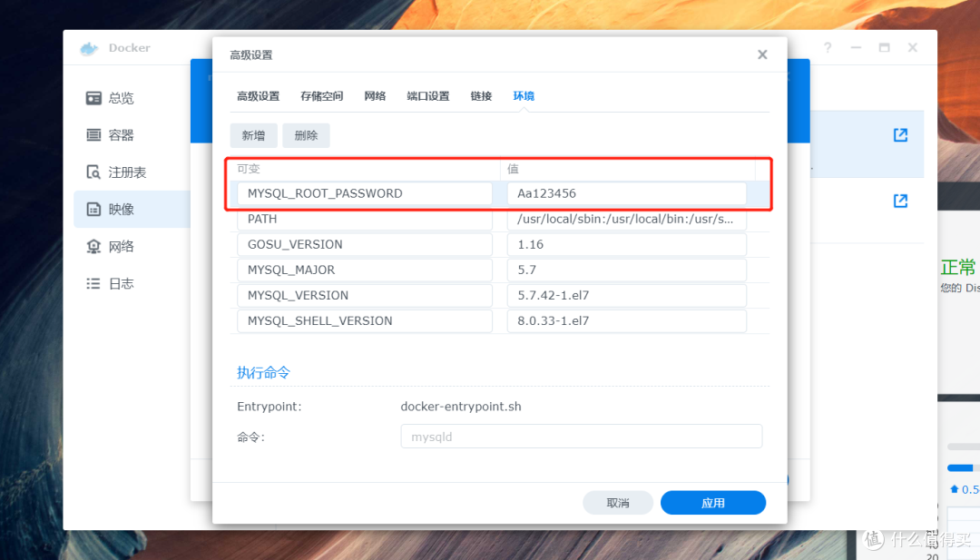Edit the 1.16 value field
The image size is (980, 560).
[x=627, y=244]
